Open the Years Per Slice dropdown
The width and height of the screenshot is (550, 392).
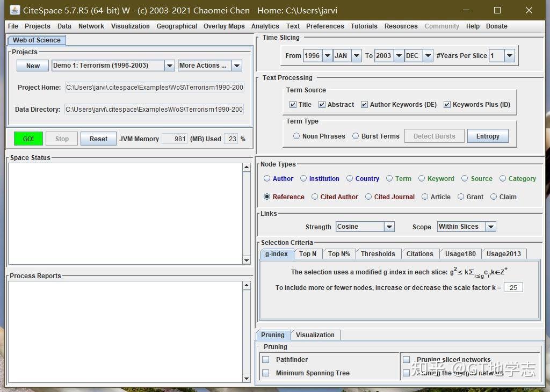510,55
